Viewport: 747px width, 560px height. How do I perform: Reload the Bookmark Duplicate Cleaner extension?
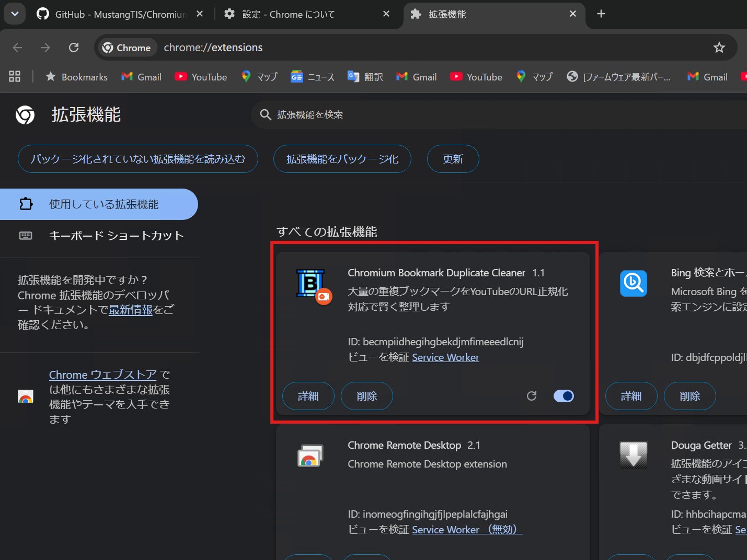[x=532, y=396]
